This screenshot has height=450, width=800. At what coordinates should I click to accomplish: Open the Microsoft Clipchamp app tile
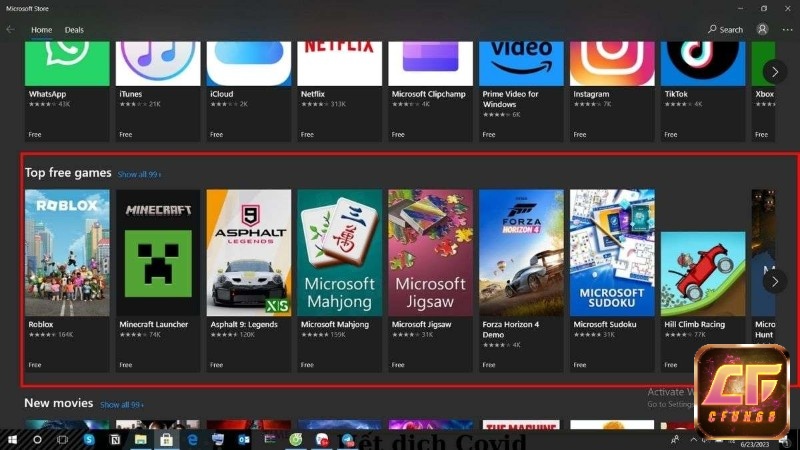tap(430, 91)
